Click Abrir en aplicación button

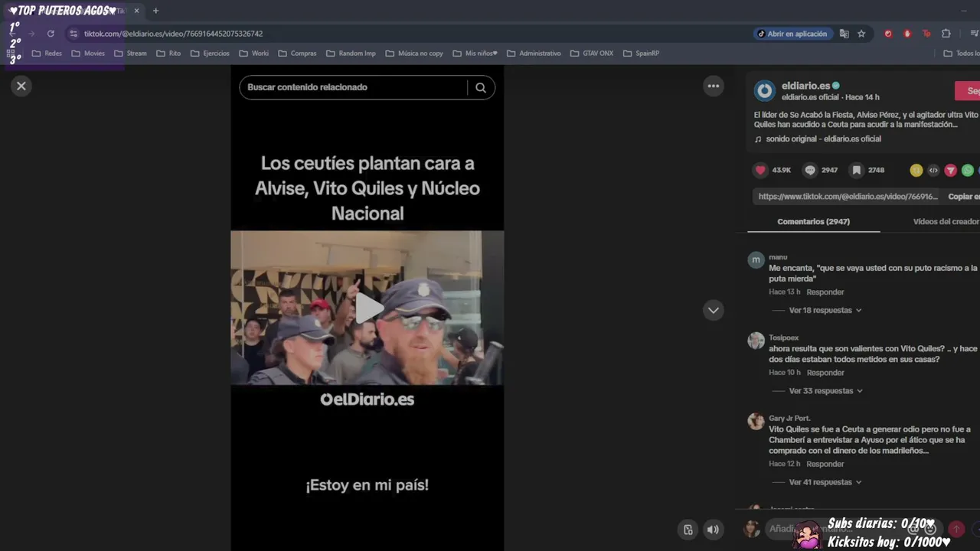[792, 34]
